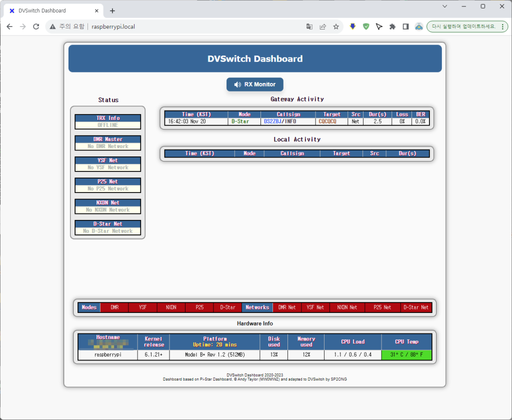
Task: Bookmark this page with star icon
Action: point(336,26)
